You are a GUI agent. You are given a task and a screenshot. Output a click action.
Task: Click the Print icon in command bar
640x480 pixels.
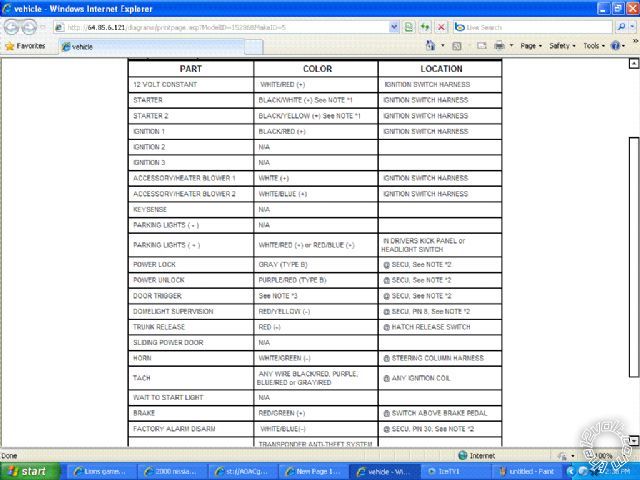[x=500, y=46]
